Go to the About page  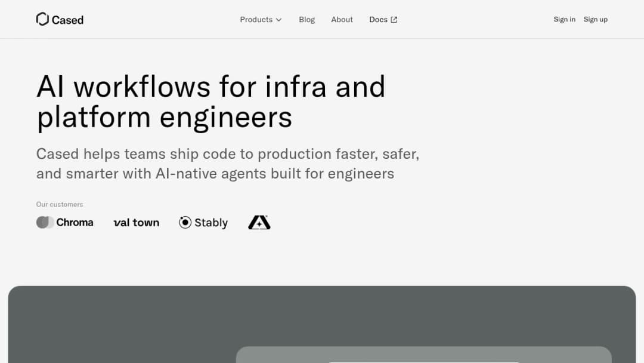pyautogui.click(x=342, y=19)
